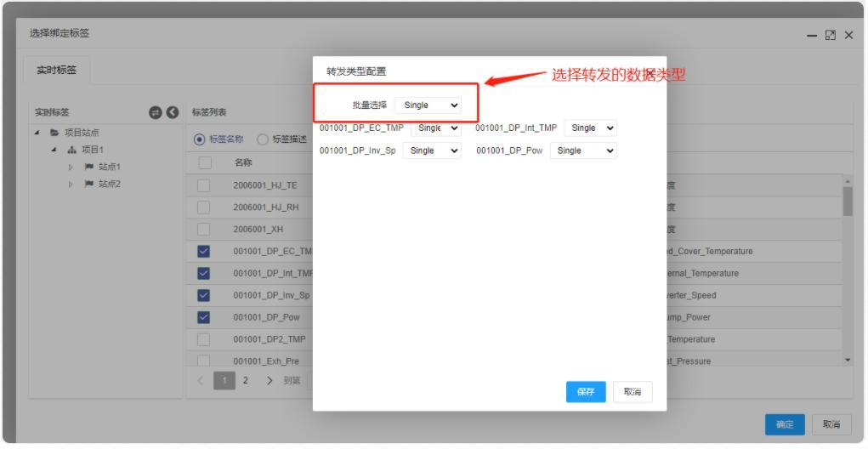This screenshot has width=868, height=449.
Task: Open type dropdown for 001001_DP_Int_TMP
Action: (x=590, y=128)
